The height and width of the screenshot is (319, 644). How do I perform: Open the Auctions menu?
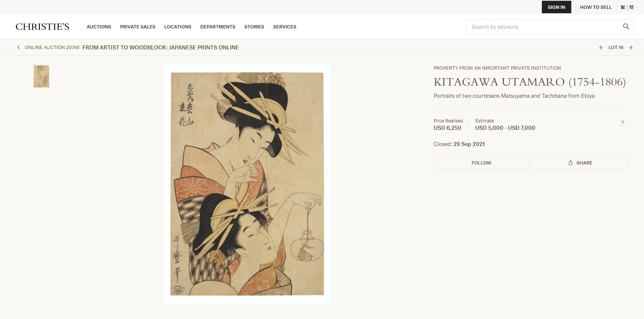click(99, 27)
